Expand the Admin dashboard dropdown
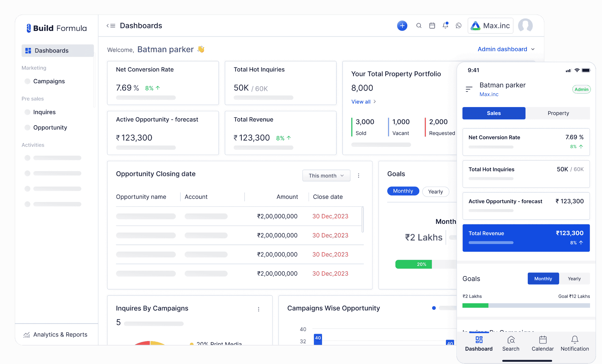602x364 pixels. (x=506, y=49)
